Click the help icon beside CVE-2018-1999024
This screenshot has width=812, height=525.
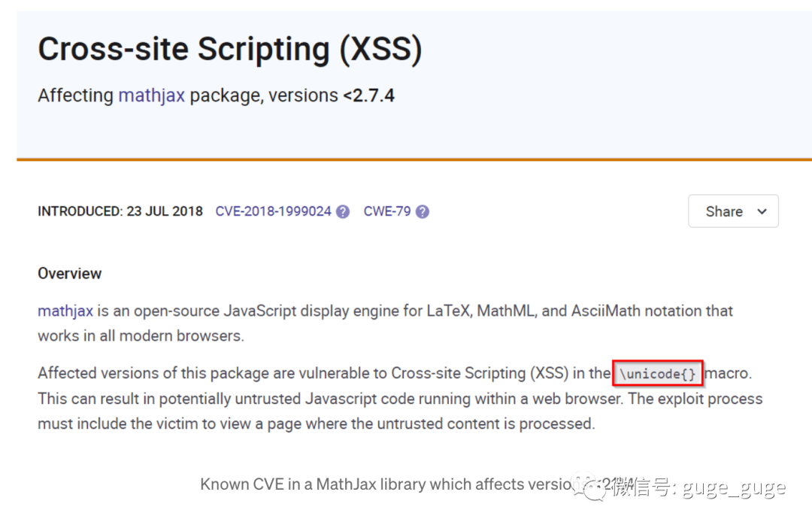(x=343, y=211)
